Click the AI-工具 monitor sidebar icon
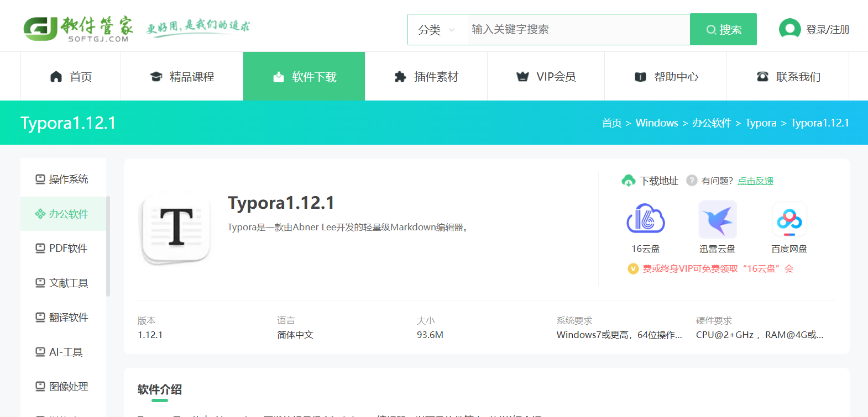The height and width of the screenshot is (417, 868). point(40,352)
